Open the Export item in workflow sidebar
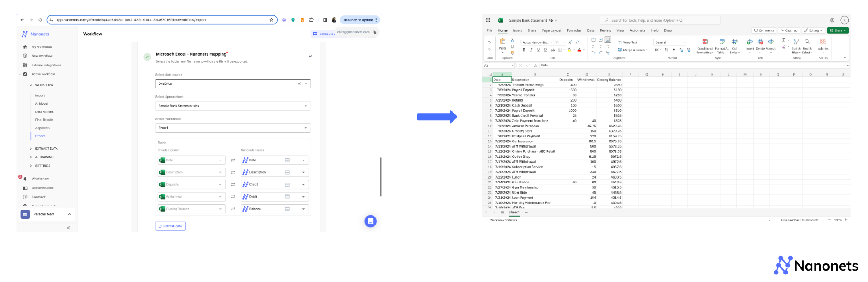Viewport: 868px width, 282px height. point(40,136)
